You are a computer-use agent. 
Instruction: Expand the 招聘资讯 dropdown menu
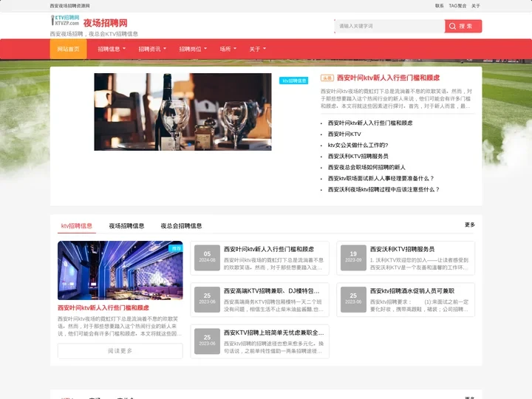coord(152,50)
